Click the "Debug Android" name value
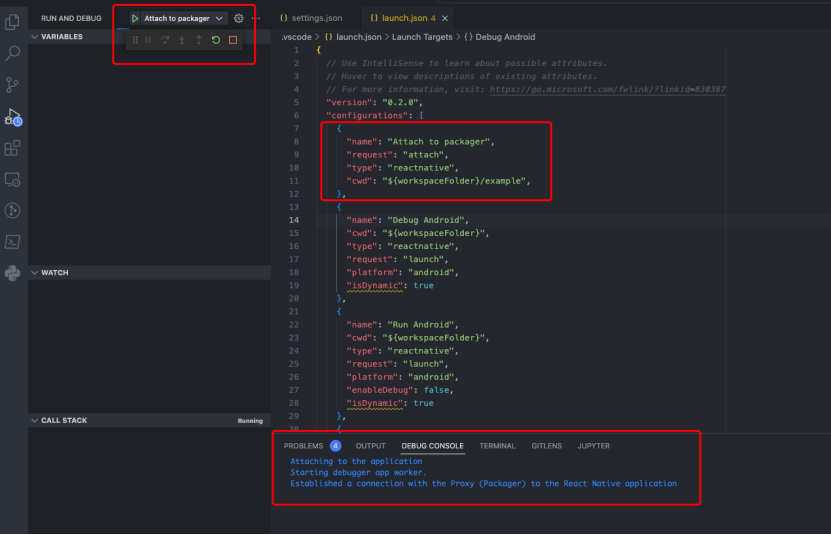Viewport: 831px width, 535px height. (426, 220)
